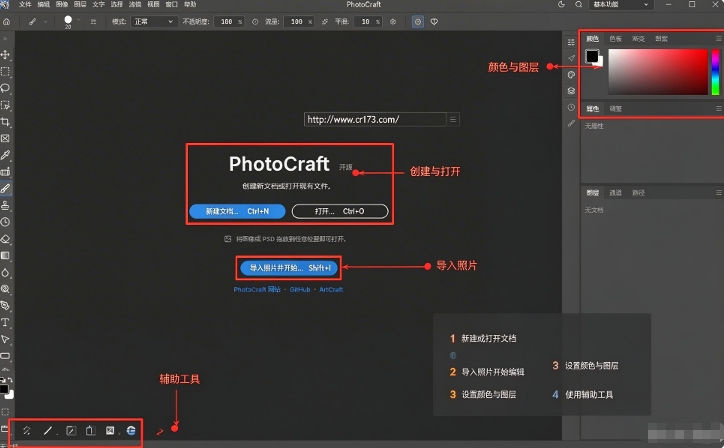
Task: Open the Layers panel hamburger menu
Action: (x=718, y=193)
